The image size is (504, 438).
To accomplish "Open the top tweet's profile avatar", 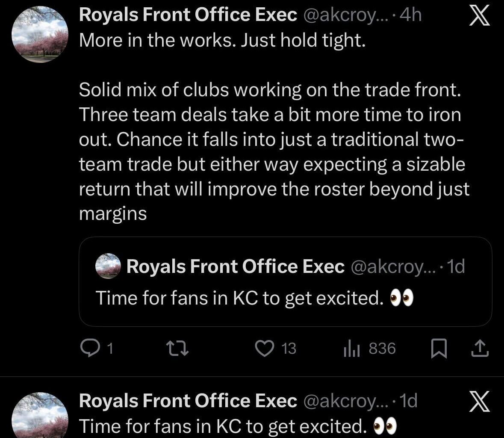I will tap(41, 35).
